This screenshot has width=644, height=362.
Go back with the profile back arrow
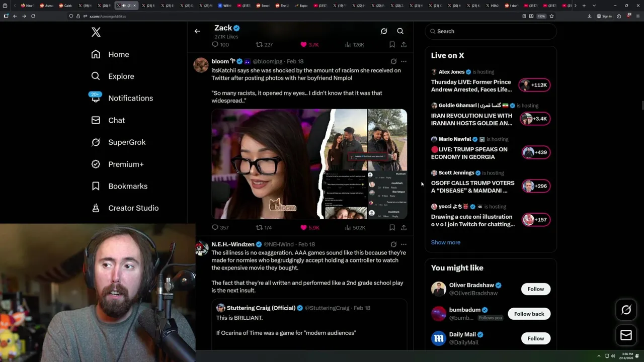point(197,31)
